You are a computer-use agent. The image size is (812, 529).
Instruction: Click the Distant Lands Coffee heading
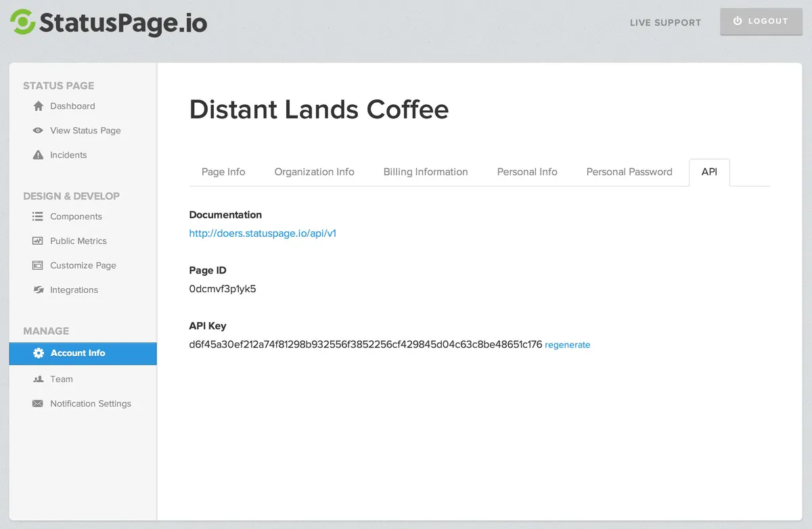click(319, 109)
